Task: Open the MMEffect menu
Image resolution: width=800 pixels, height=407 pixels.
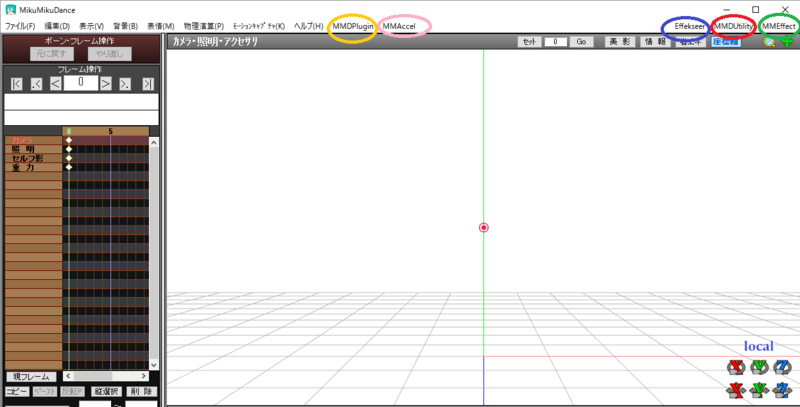Action: tap(779, 26)
